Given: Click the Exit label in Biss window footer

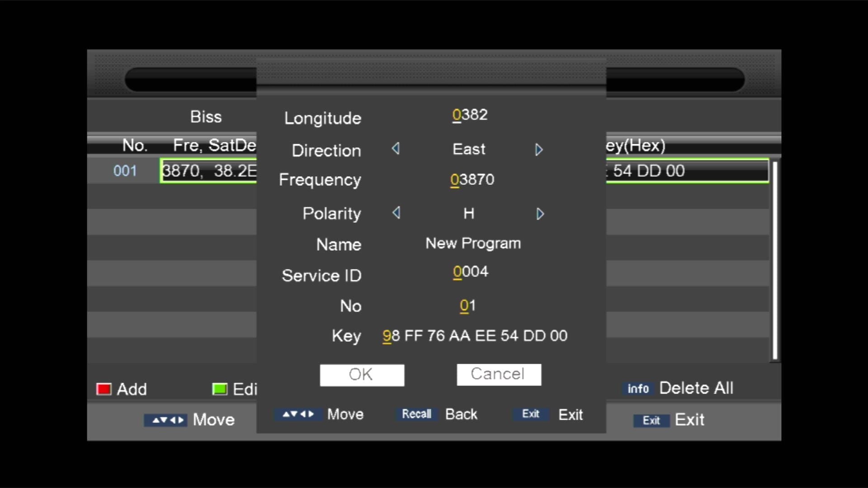Looking at the screenshot, I should coord(689,420).
